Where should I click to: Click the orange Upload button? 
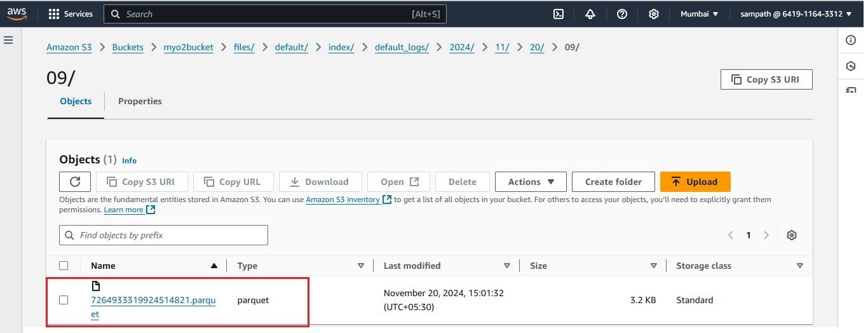[695, 182]
